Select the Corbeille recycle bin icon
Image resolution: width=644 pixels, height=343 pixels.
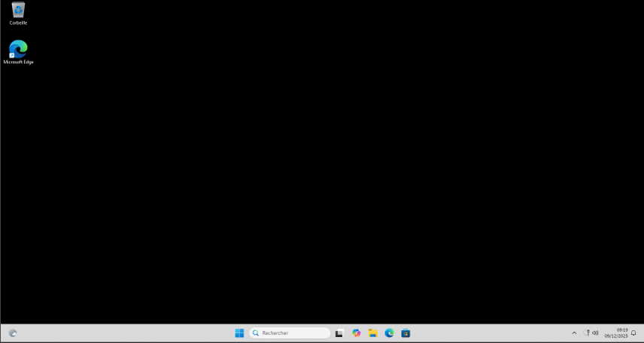tap(18, 11)
